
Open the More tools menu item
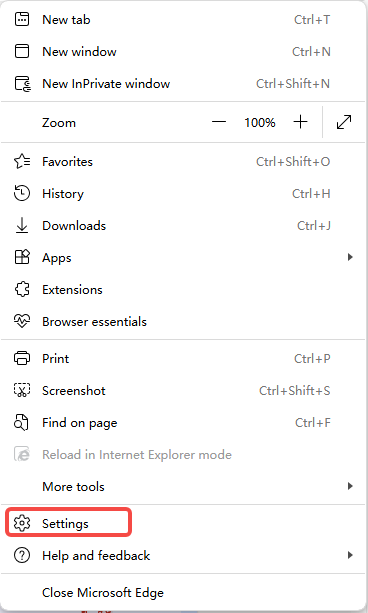pos(184,486)
